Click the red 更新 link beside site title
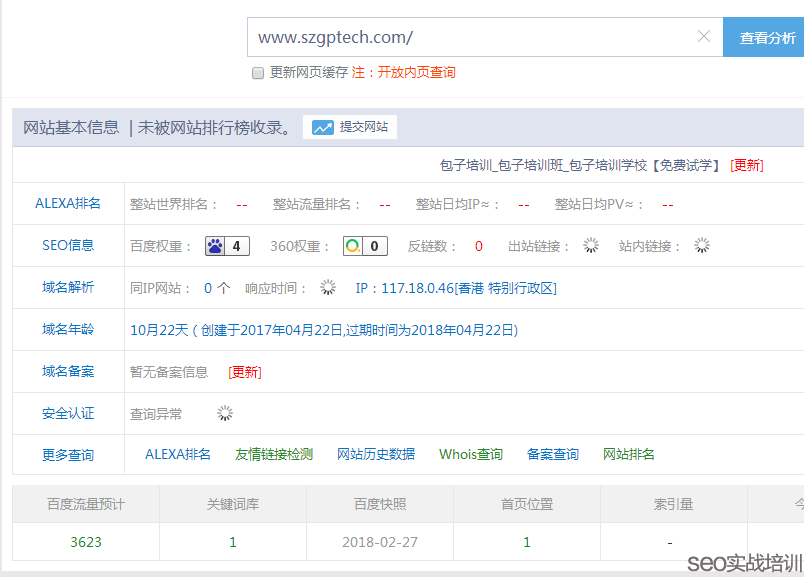Screen dimensions: 804x577 tap(746, 166)
